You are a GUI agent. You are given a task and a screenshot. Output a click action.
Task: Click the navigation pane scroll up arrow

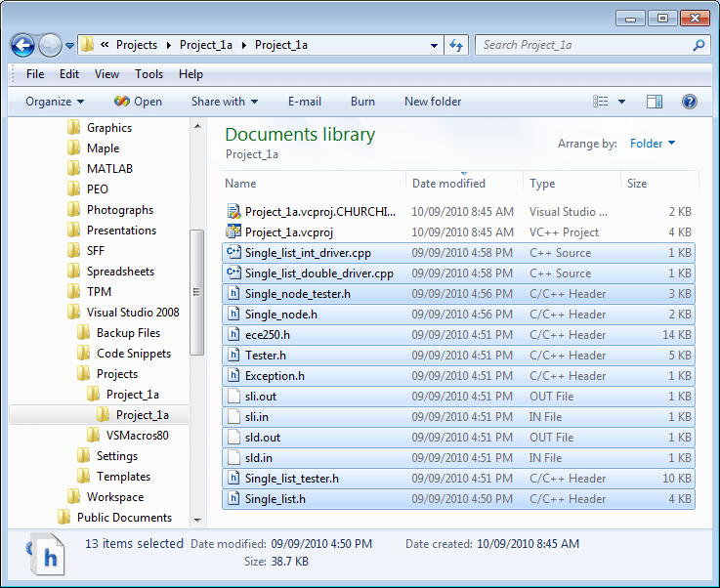pyautogui.click(x=197, y=126)
